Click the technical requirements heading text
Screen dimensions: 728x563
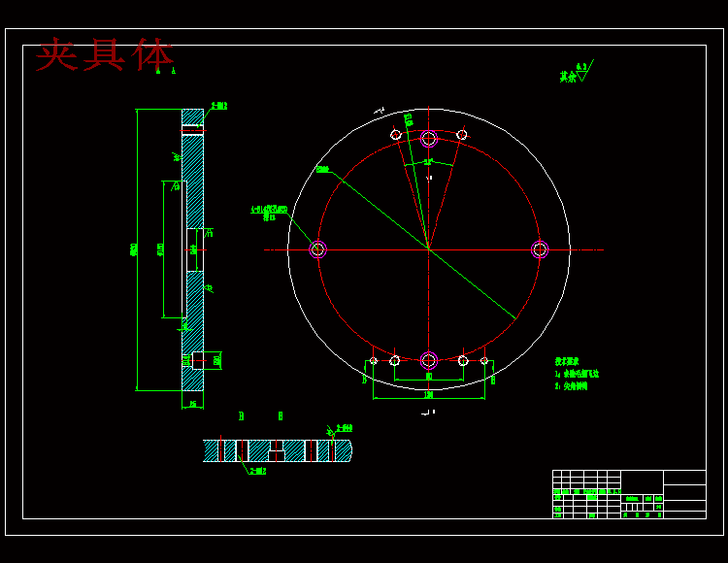[567, 361]
